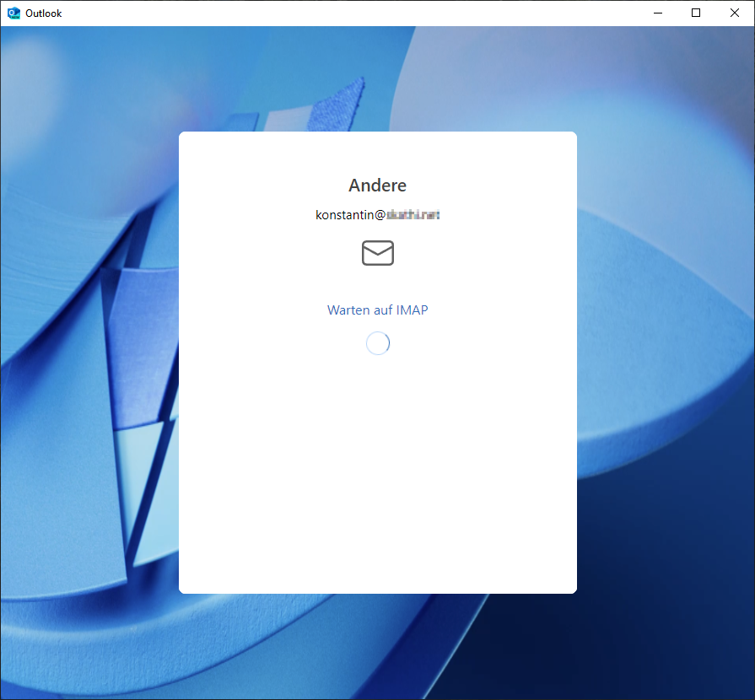Maximize the Outlook window
The image size is (755, 700).
tap(696, 13)
